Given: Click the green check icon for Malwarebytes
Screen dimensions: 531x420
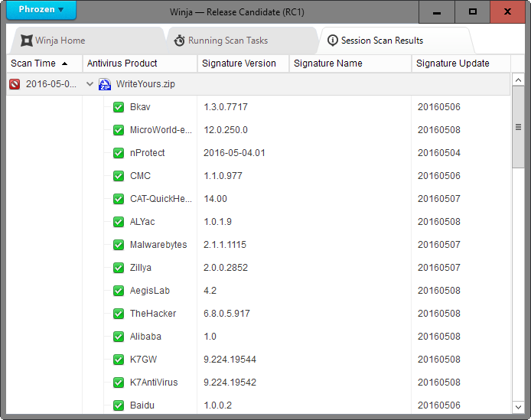Looking at the screenshot, I should (119, 245).
